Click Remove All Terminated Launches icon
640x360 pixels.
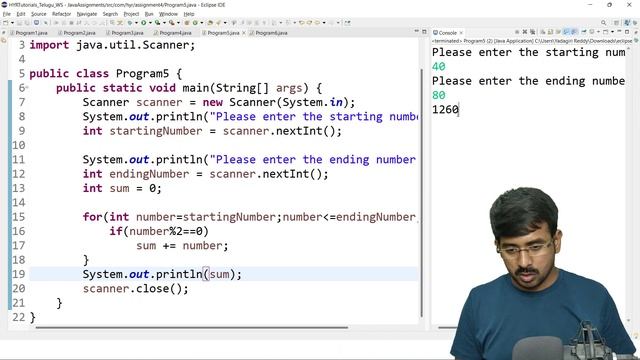(533, 32)
